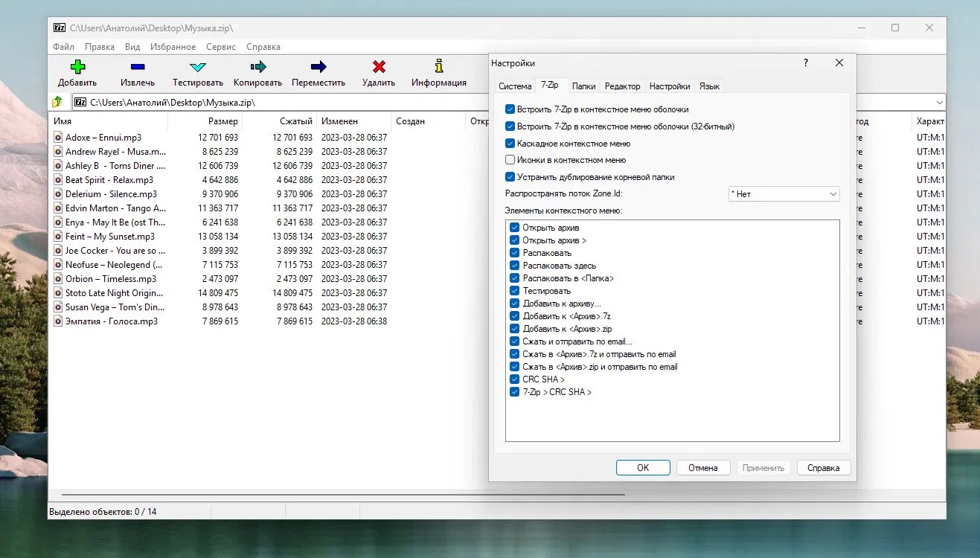Switch to the Настройки tab

670,86
